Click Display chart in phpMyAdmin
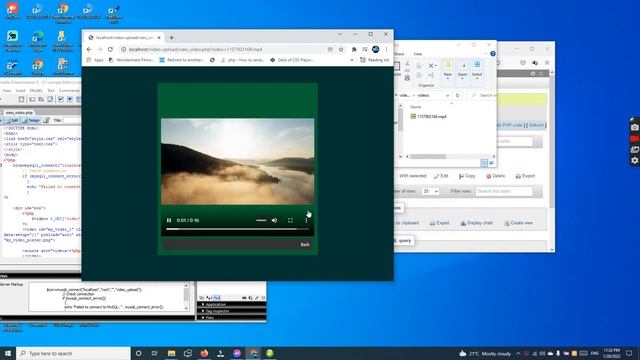The height and width of the screenshot is (360, 640). 476,223
